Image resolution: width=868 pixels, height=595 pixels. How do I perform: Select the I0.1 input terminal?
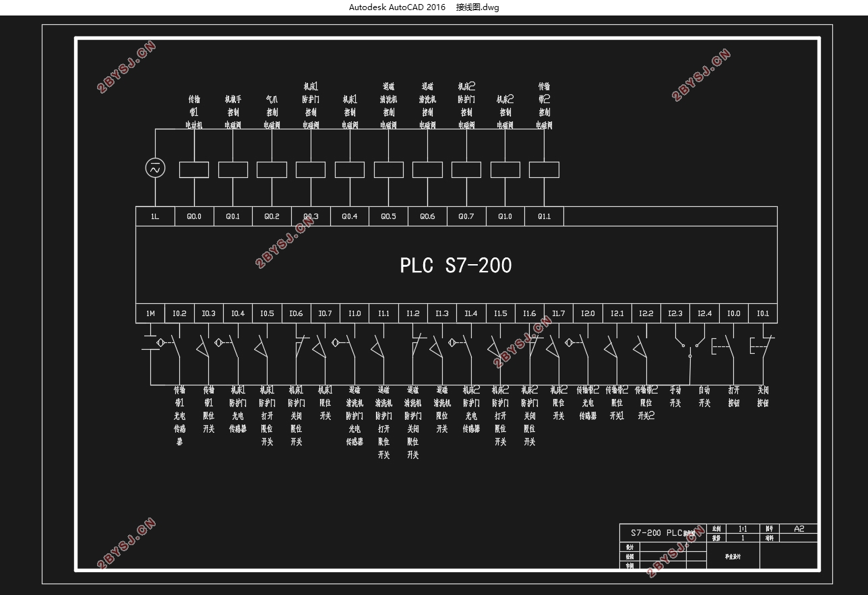click(763, 313)
